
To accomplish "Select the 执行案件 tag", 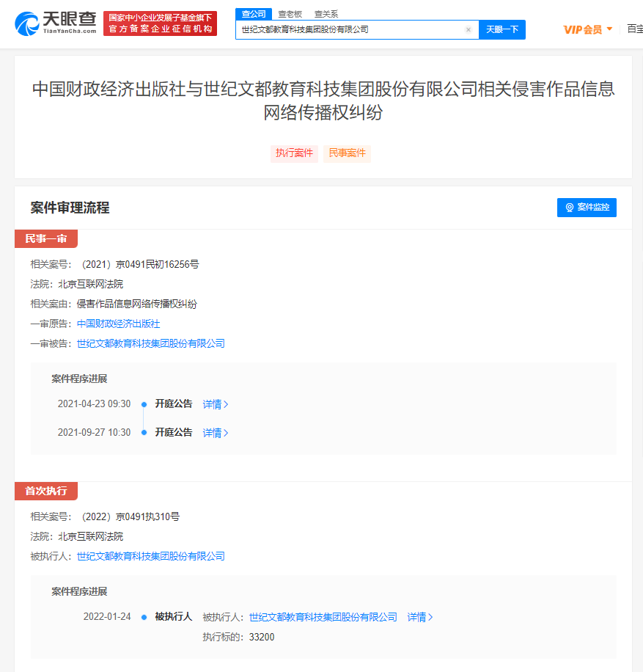I will [x=294, y=153].
